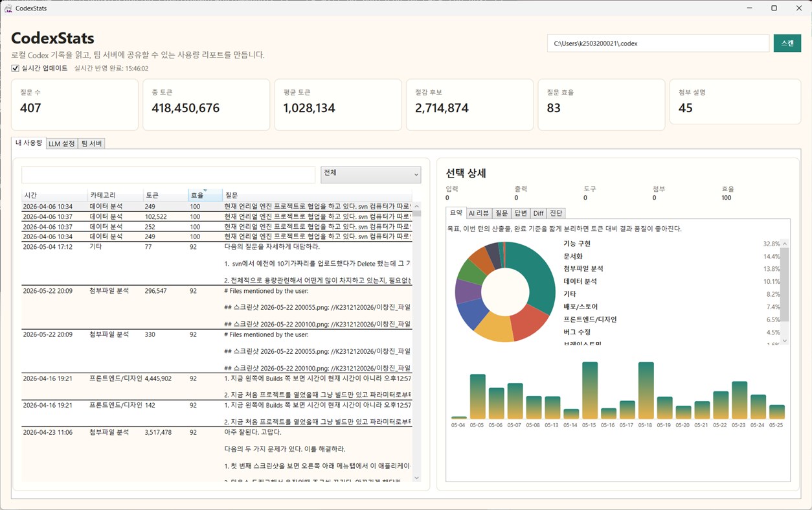Maximize the CodexStats window
The width and height of the screenshot is (812, 510).
pyautogui.click(x=774, y=8)
